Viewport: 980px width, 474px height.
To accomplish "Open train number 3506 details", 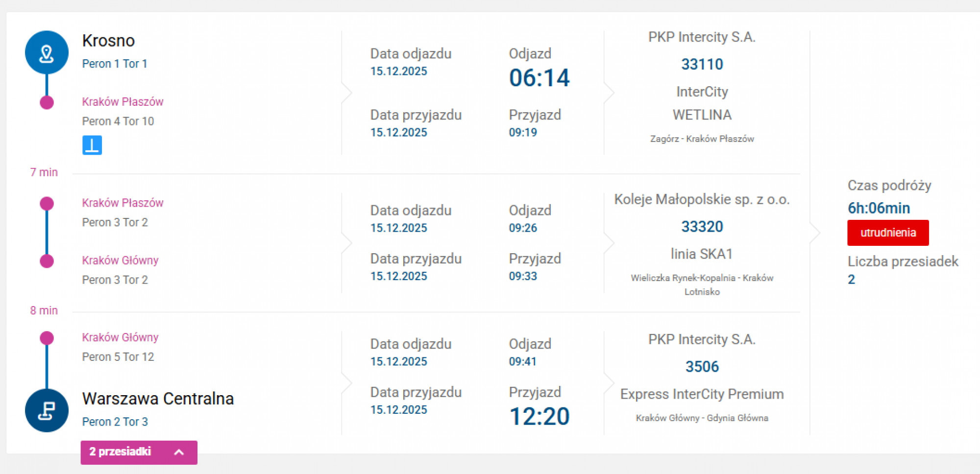I will (702, 367).
